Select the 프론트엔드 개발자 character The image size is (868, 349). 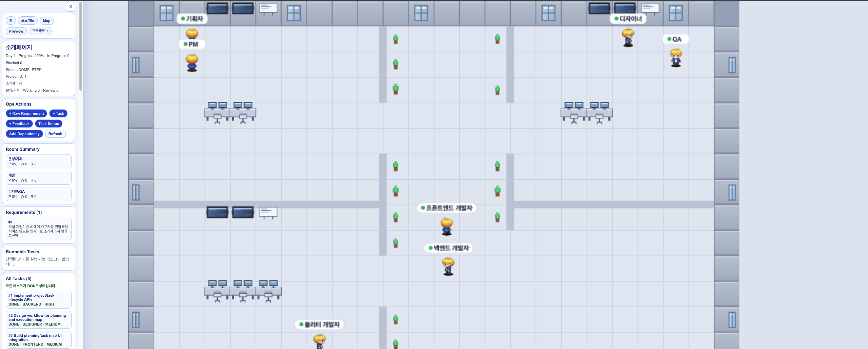click(447, 226)
